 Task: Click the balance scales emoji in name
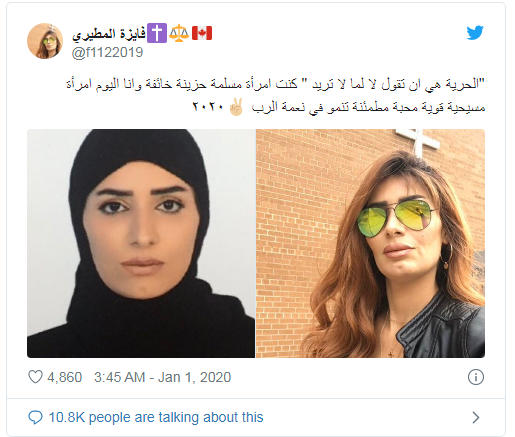tap(179, 33)
